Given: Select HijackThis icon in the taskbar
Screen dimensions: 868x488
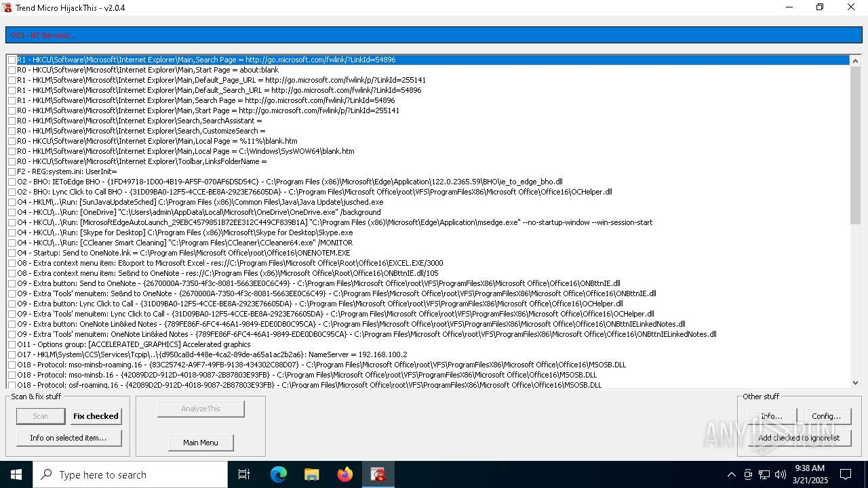Looking at the screenshot, I should [378, 474].
